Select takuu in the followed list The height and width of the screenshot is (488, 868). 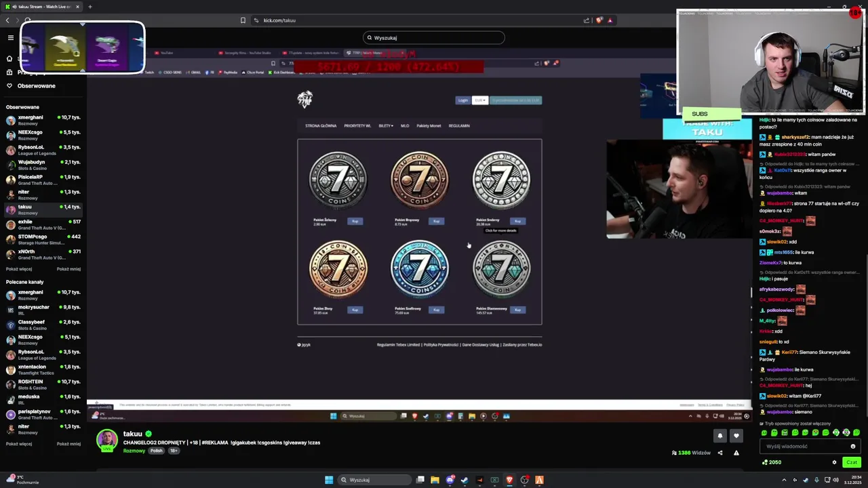click(x=43, y=209)
